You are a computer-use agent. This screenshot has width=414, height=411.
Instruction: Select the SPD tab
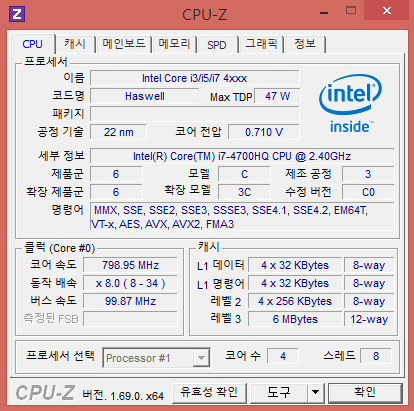click(x=217, y=45)
